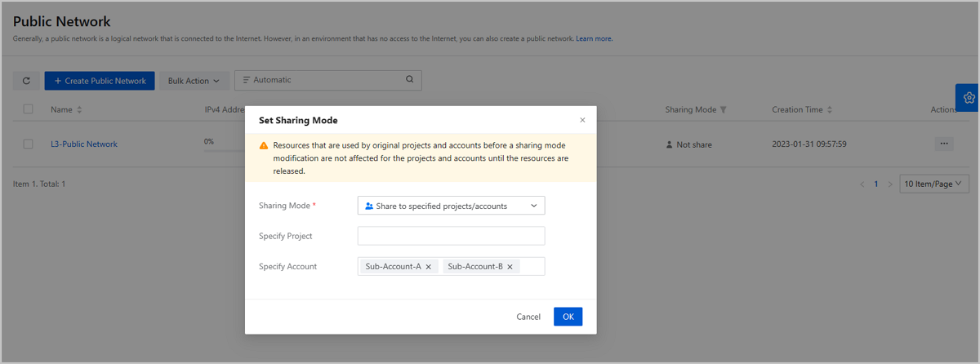Click Create Public Network button
Screen dimensions: 980x364
(x=100, y=81)
